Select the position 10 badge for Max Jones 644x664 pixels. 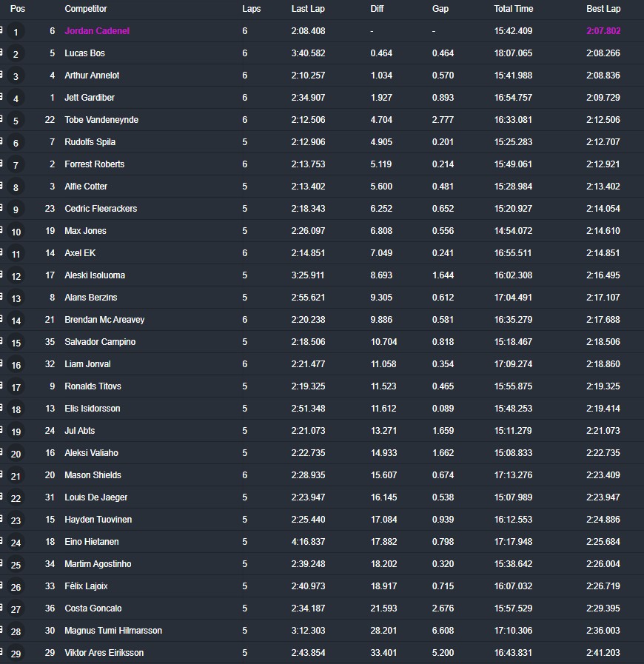click(x=16, y=232)
